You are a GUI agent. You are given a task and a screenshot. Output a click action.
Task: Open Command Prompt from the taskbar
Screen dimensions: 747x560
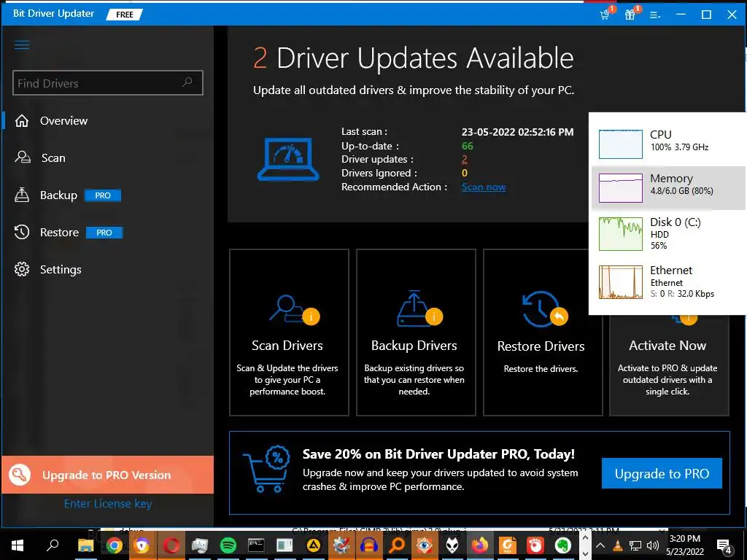click(x=256, y=545)
